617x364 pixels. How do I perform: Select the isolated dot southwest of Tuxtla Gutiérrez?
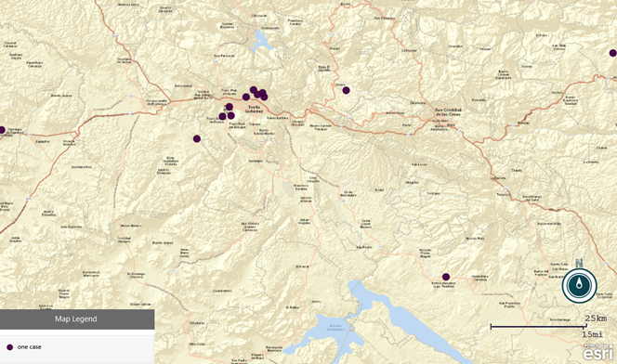tap(197, 138)
